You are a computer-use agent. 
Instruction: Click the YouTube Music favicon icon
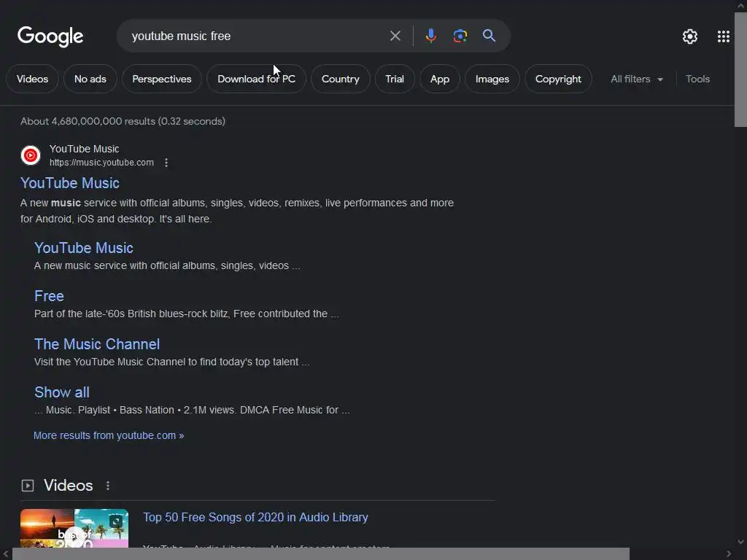[x=31, y=155]
